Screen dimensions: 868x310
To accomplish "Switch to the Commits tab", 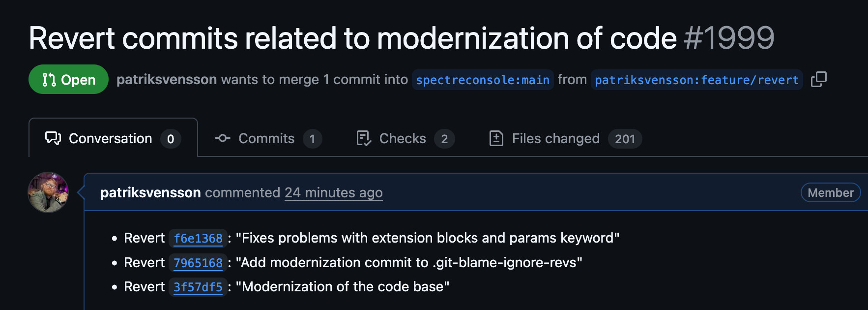I will coord(266,139).
